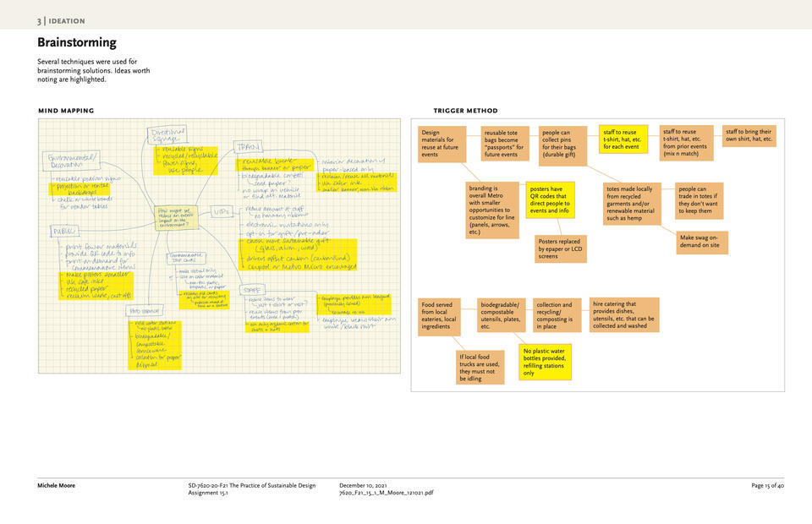The image size is (812, 524).
Task: Click "SD-7620-20-F21 The Practice of Sustainable Design" footer text
Action: pos(252,486)
